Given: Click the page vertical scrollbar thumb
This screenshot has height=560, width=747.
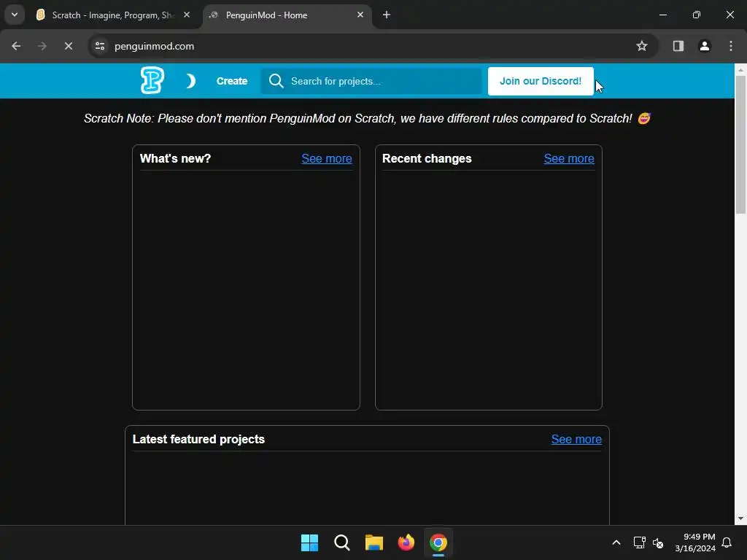Looking at the screenshot, I should tap(741, 144).
